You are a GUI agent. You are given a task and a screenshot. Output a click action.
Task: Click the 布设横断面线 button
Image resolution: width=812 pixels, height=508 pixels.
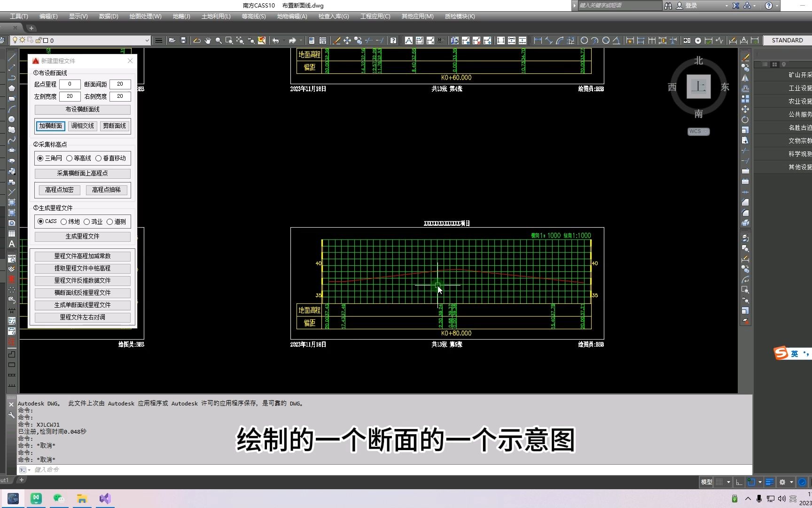click(83, 110)
